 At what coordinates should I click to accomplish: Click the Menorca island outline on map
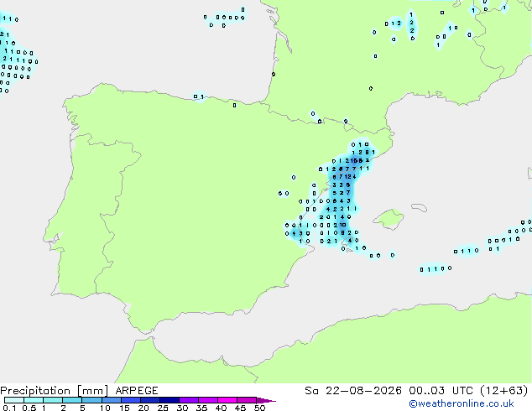click(420, 207)
